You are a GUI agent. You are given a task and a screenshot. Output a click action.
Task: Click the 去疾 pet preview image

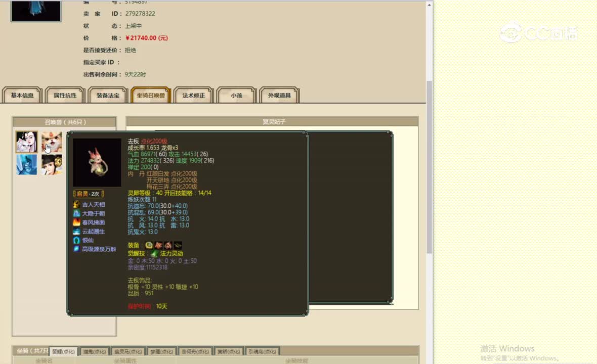tap(97, 162)
